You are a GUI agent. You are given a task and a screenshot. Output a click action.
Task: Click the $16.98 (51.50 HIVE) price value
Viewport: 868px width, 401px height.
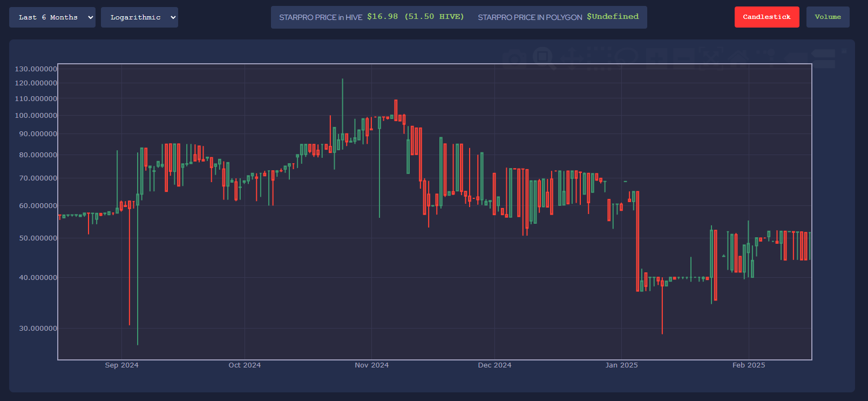click(416, 17)
